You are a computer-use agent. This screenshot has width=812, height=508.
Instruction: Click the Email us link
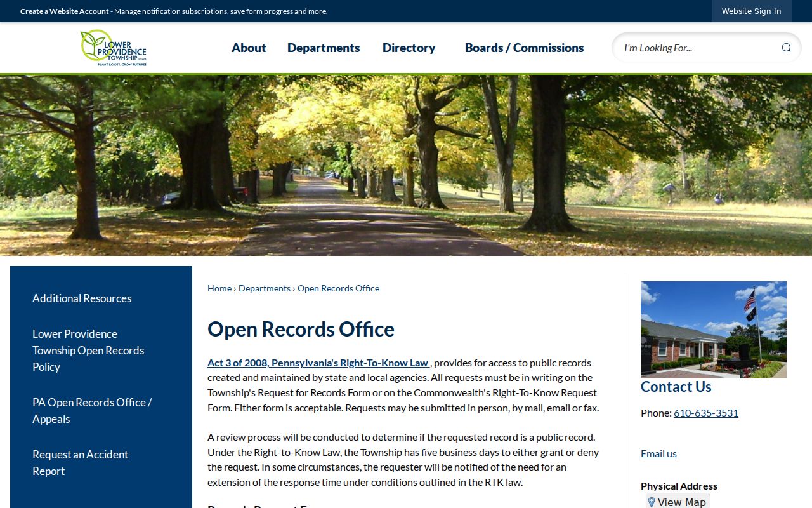point(658,453)
